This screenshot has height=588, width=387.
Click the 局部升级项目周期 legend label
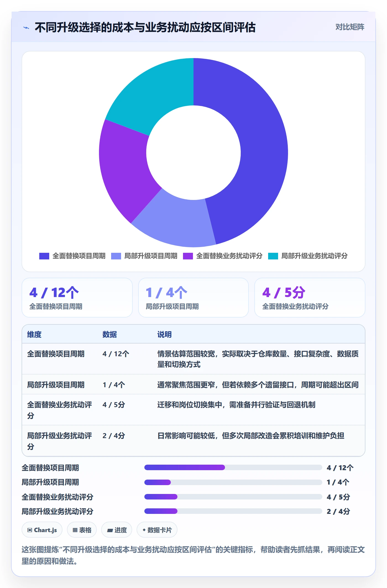tap(151, 256)
